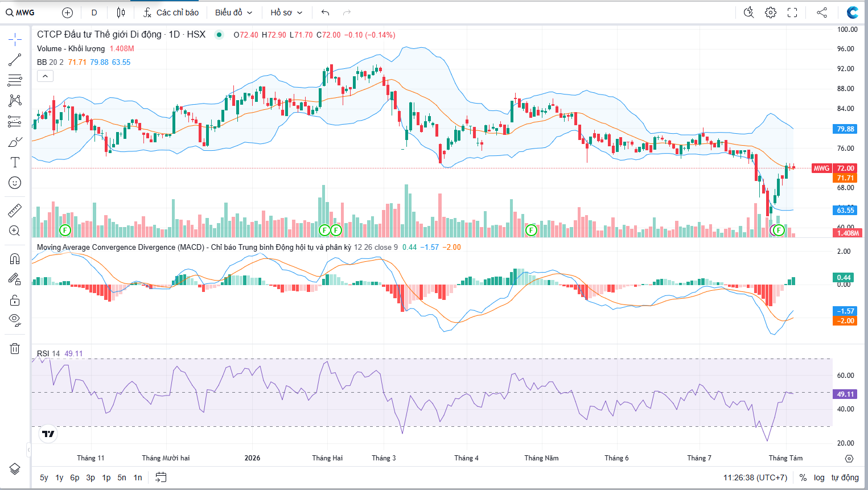Open the quick search lightning icon
The height and width of the screenshot is (490, 868).
pos(748,13)
